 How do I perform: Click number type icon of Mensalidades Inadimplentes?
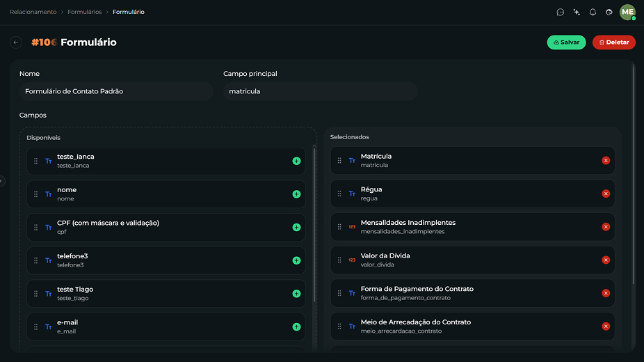(352, 227)
